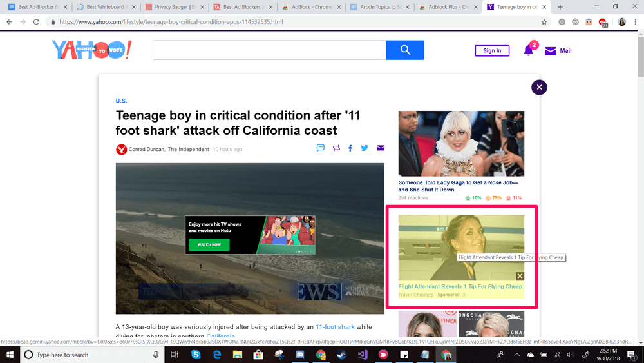Open the Windows Action Center
Screen dimensions: 644x363
click(x=632, y=355)
